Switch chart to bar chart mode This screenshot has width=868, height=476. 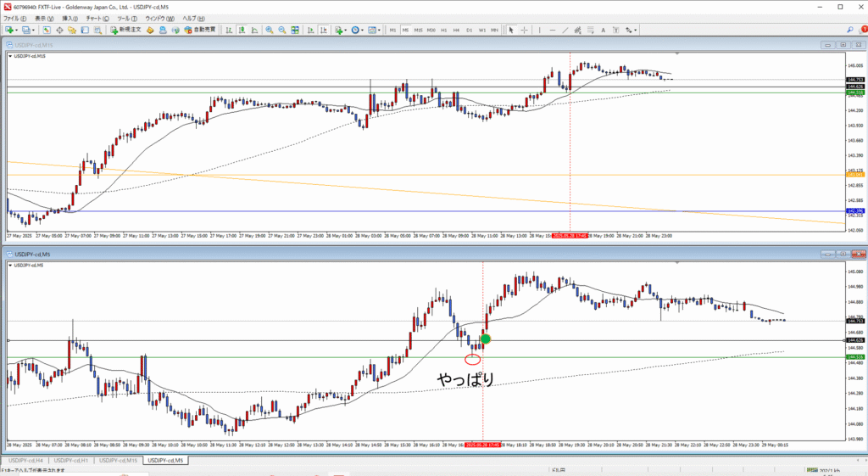pos(229,30)
